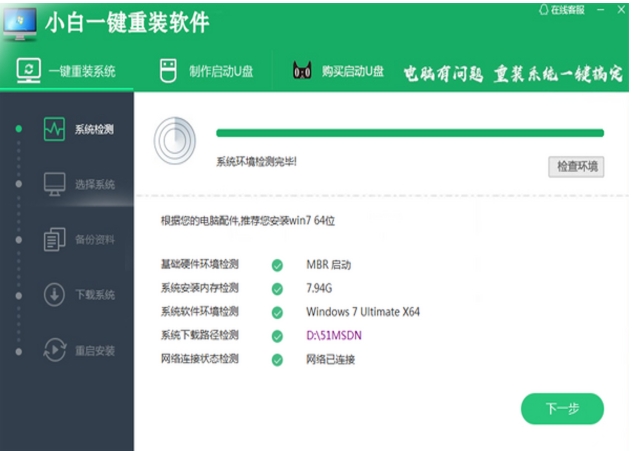The height and width of the screenshot is (451, 634).
Task: Click the step dot beside 选择系统
Action: 19,184
